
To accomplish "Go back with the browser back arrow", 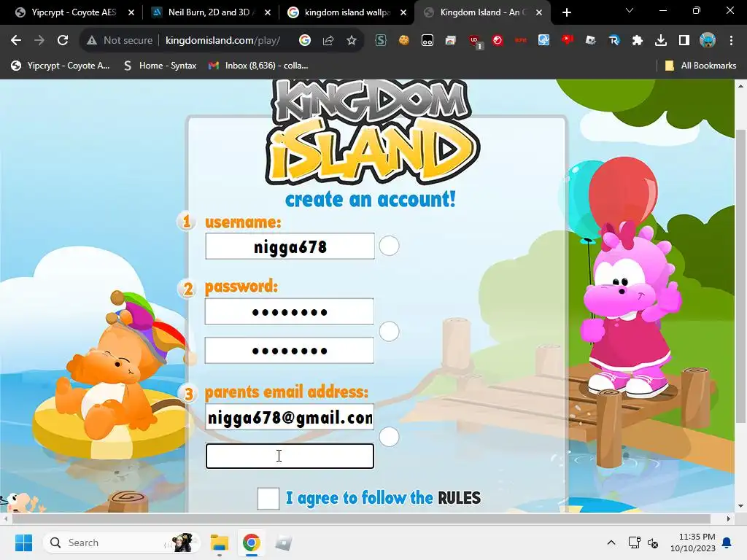I will (x=16, y=41).
